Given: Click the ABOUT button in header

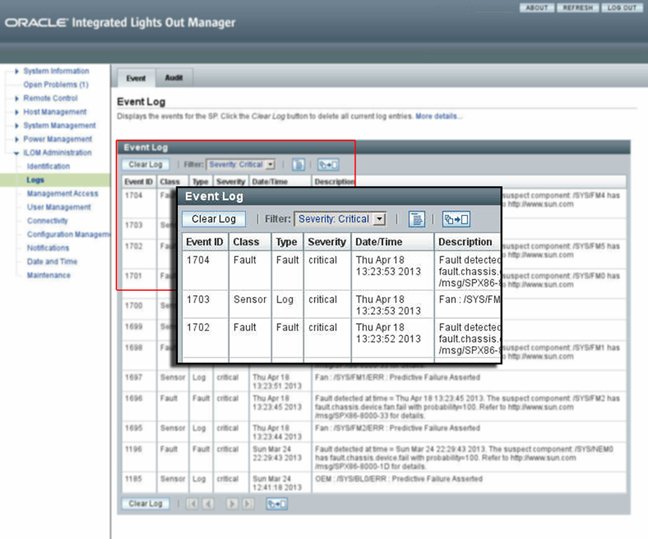Looking at the screenshot, I should click(x=536, y=7).
